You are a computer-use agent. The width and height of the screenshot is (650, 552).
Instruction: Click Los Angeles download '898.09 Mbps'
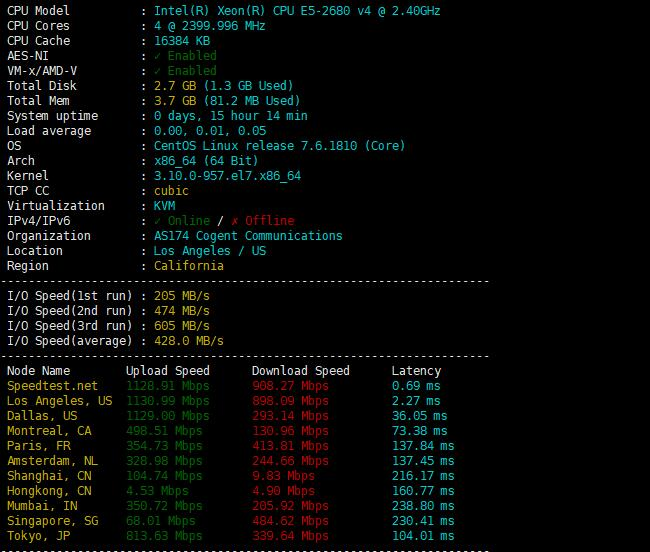(290, 401)
